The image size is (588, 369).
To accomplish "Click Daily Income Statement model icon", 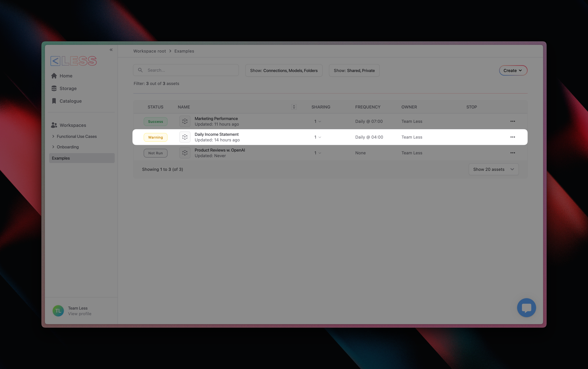I will [185, 137].
